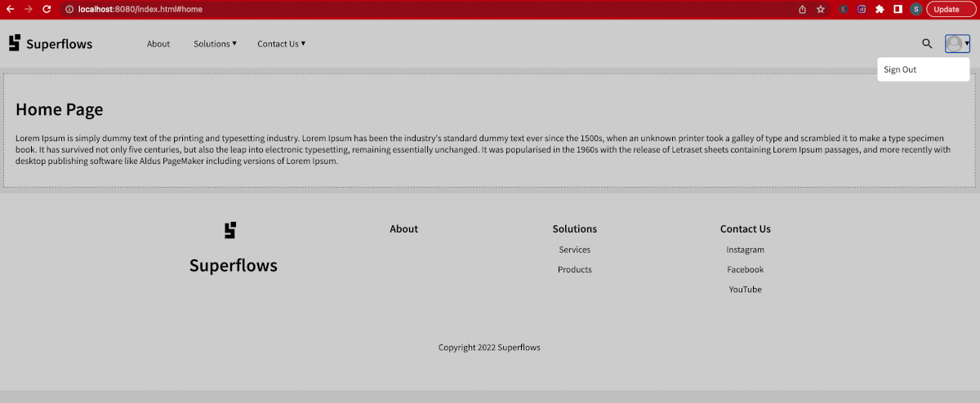The height and width of the screenshot is (403, 980).
Task: Open the footer YouTube link
Action: [746, 290]
